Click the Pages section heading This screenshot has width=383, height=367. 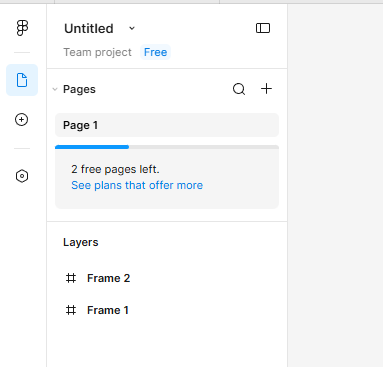pos(79,89)
